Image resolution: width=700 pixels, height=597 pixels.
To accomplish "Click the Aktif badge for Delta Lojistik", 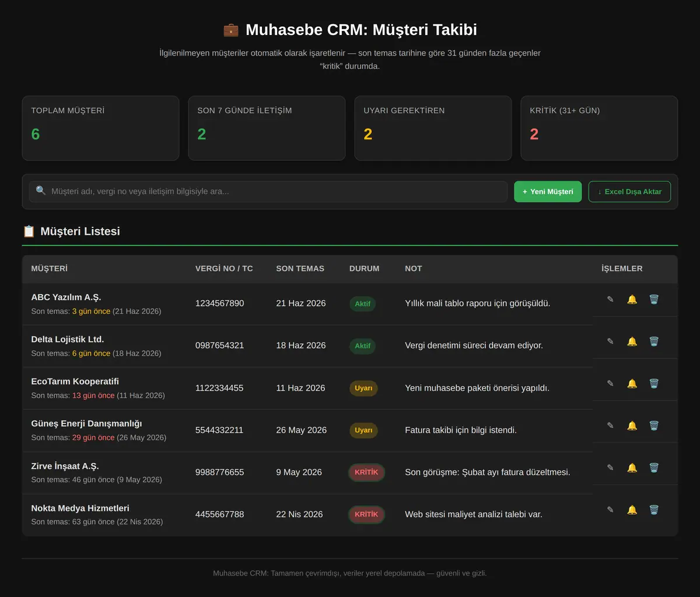I will click(362, 346).
